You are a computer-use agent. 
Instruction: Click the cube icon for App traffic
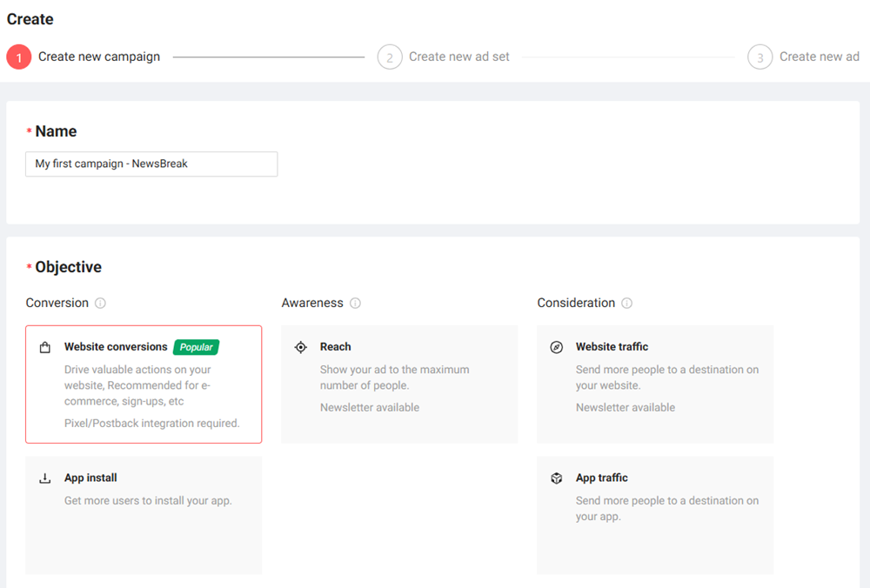pyautogui.click(x=557, y=478)
